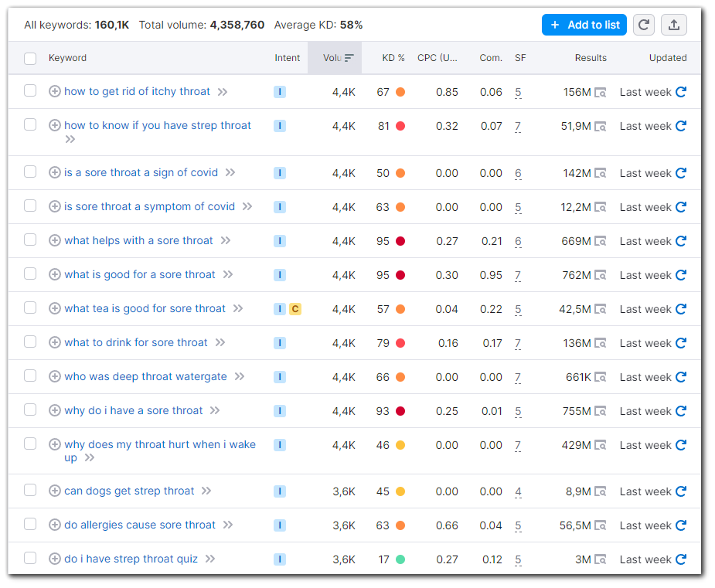The image size is (715, 588).
Task: Expand chevrons after 'what to drink for sore throat'
Action: (x=220, y=342)
